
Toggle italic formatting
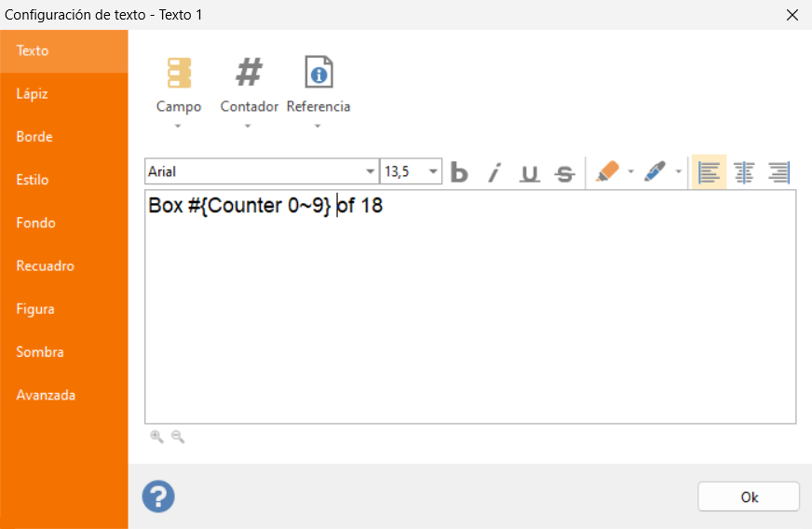click(494, 172)
